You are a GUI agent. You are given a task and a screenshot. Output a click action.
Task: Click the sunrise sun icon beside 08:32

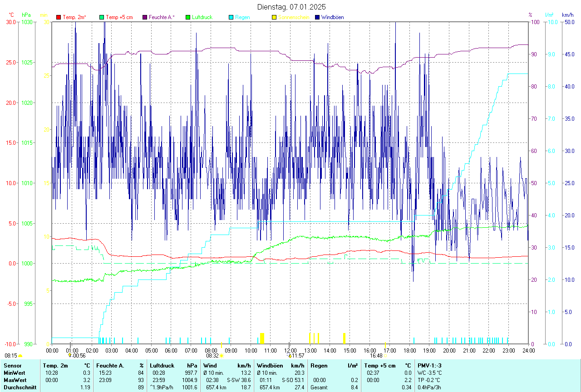[222, 356]
